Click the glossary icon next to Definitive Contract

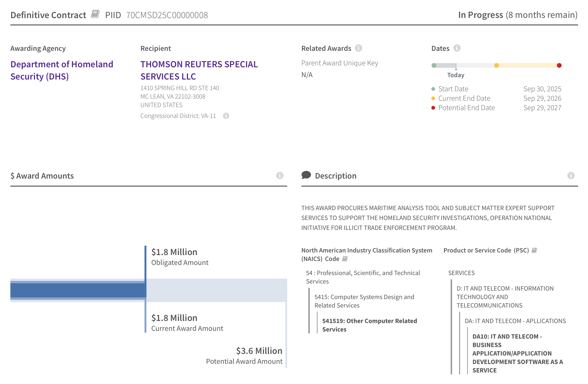95,14
